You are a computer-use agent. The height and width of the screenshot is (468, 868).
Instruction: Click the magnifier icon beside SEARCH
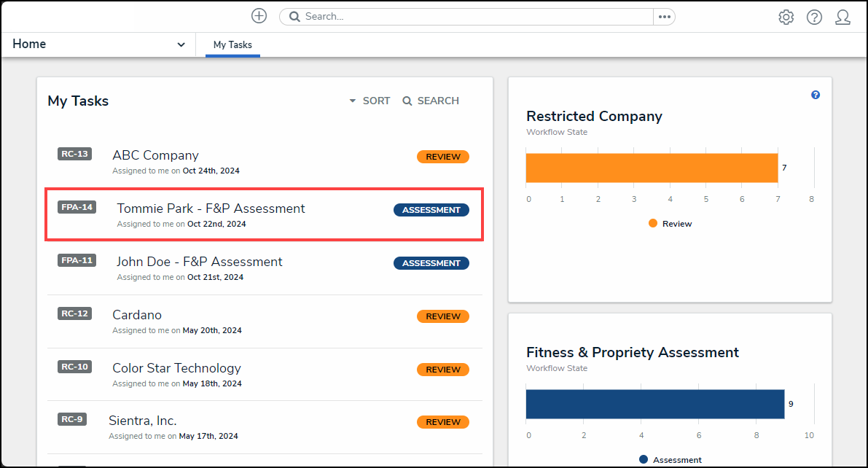(407, 101)
